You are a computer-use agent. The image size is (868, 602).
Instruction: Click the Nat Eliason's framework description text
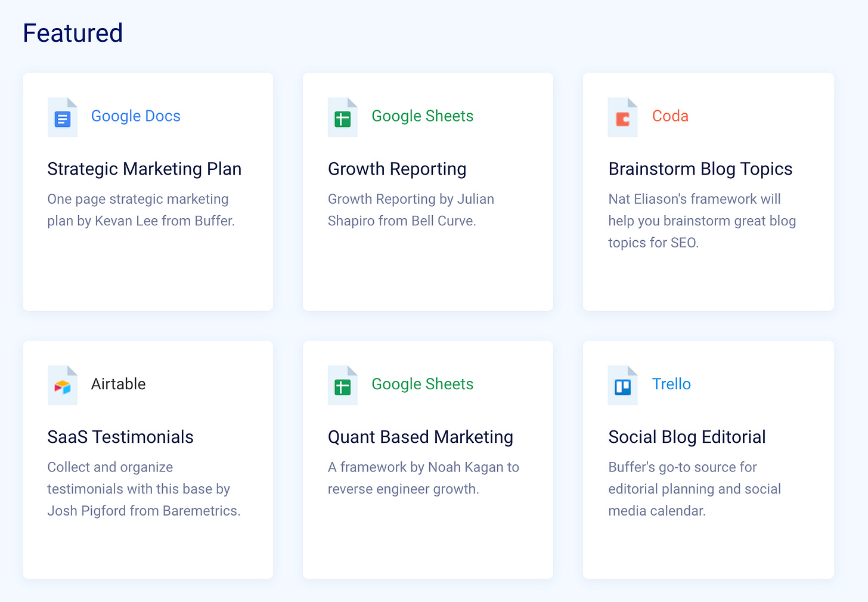pos(702,221)
